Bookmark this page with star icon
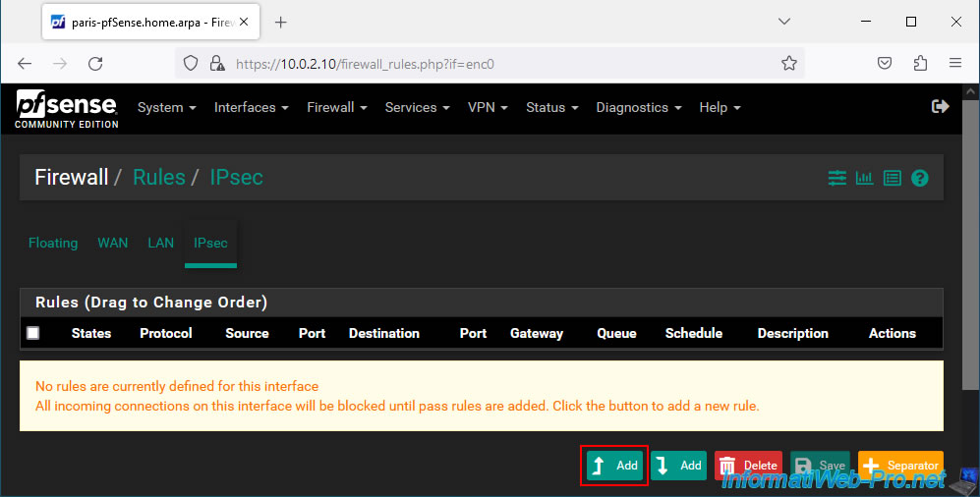Viewport: 980px width, 497px height. [788, 63]
